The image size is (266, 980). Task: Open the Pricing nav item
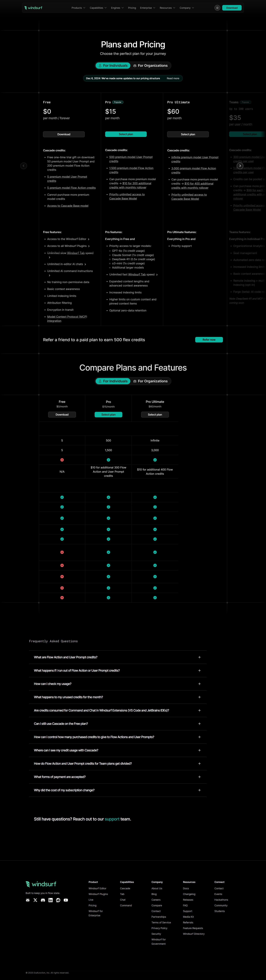[132, 8]
